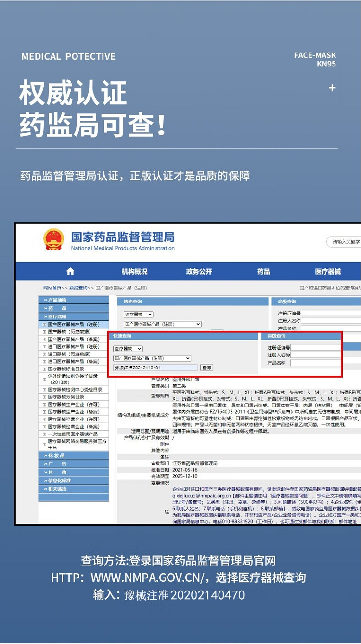Click 查询 button in highlighted quick search

(206, 368)
